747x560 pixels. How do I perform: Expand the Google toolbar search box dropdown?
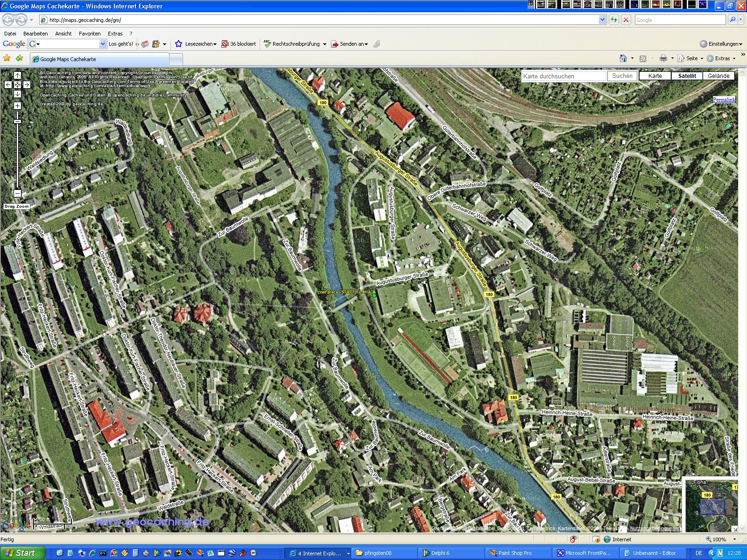pyautogui.click(x=103, y=44)
